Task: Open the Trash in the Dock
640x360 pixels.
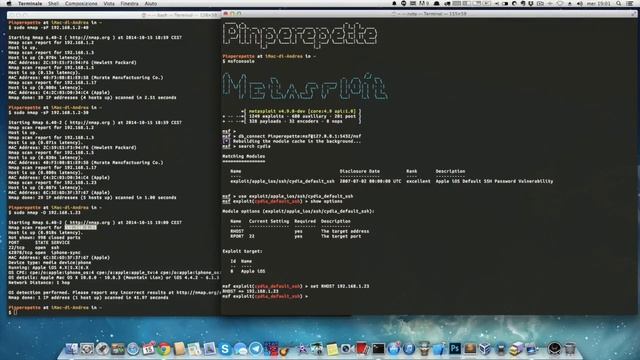Action: pyautogui.click(x=570, y=349)
